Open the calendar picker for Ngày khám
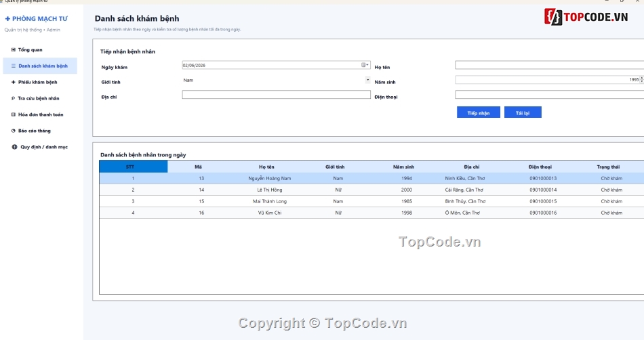644x340 pixels. [x=365, y=65]
